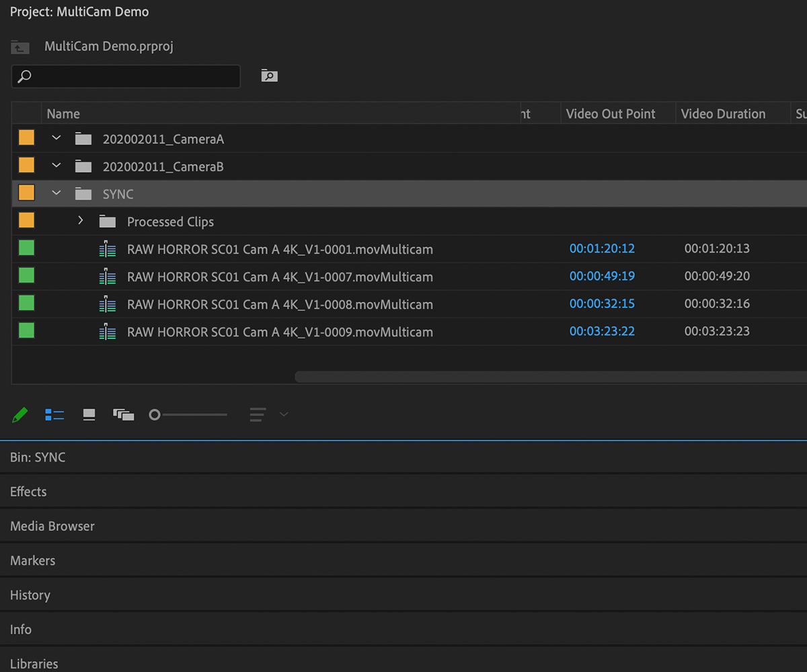Open the Markers panel
This screenshot has height=672, width=807.
32,560
